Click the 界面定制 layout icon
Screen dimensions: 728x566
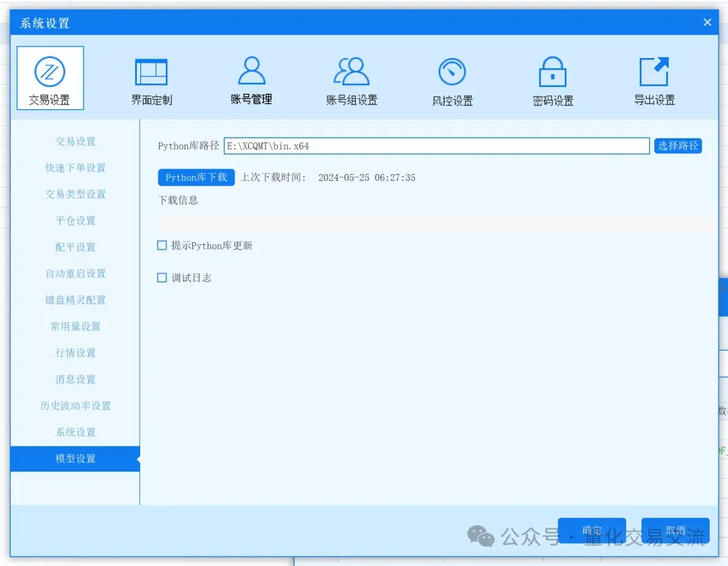click(x=151, y=73)
